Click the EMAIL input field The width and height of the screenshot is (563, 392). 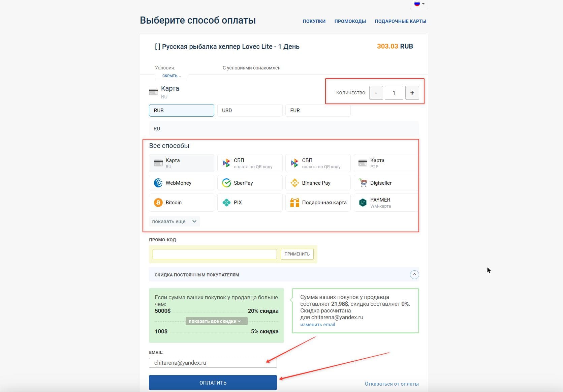pyautogui.click(x=213, y=363)
